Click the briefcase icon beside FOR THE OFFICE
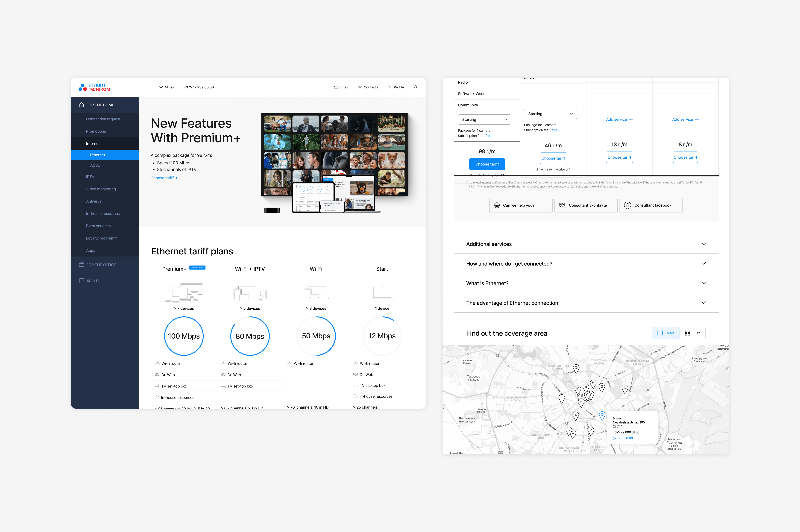The image size is (800, 532). pyautogui.click(x=82, y=265)
